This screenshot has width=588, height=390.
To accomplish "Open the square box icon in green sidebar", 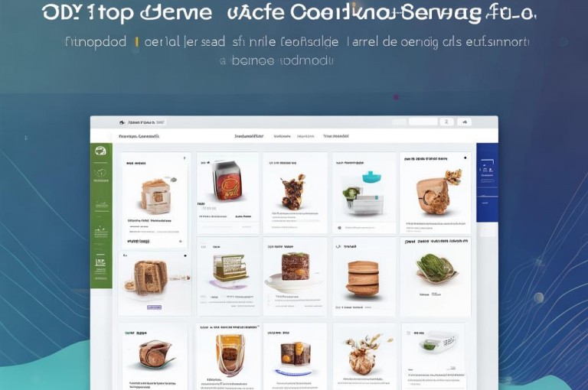I will click(x=100, y=262).
